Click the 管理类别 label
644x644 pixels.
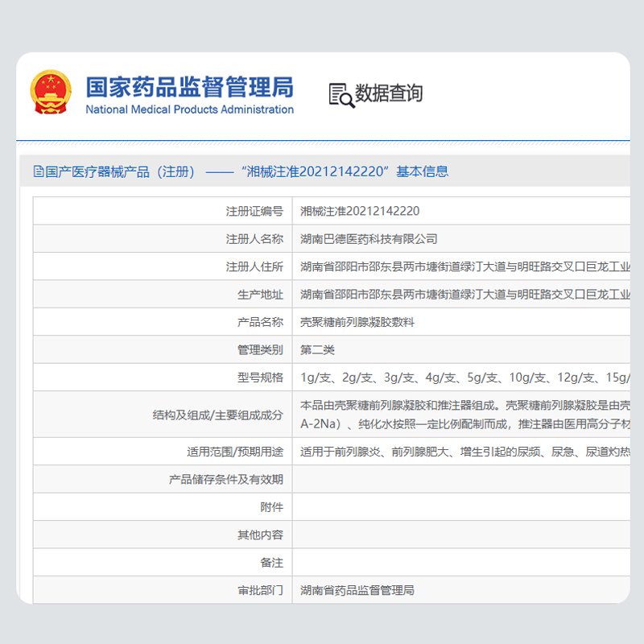click(260, 350)
